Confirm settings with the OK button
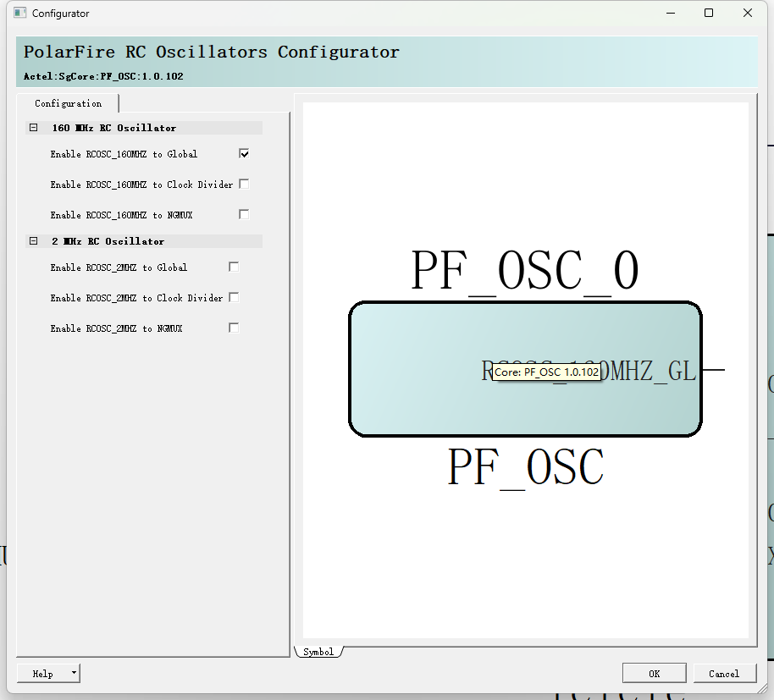This screenshot has width=774, height=700. 654,674
